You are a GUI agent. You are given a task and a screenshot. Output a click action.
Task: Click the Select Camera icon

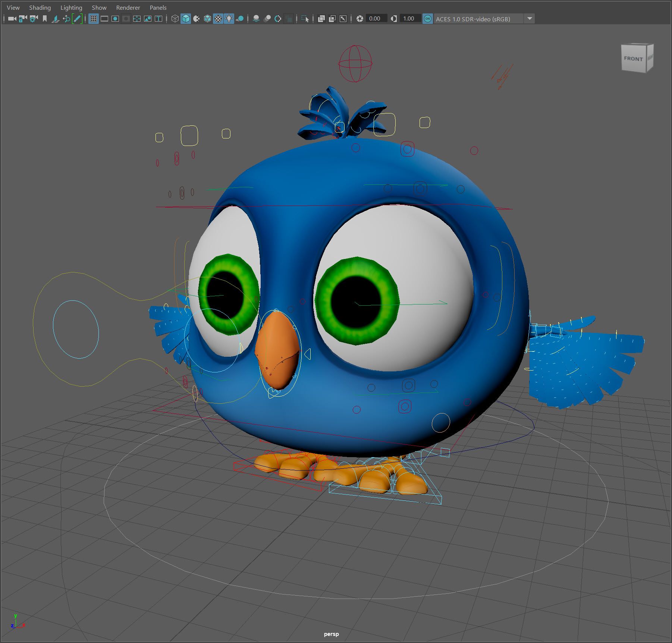coord(12,19)
